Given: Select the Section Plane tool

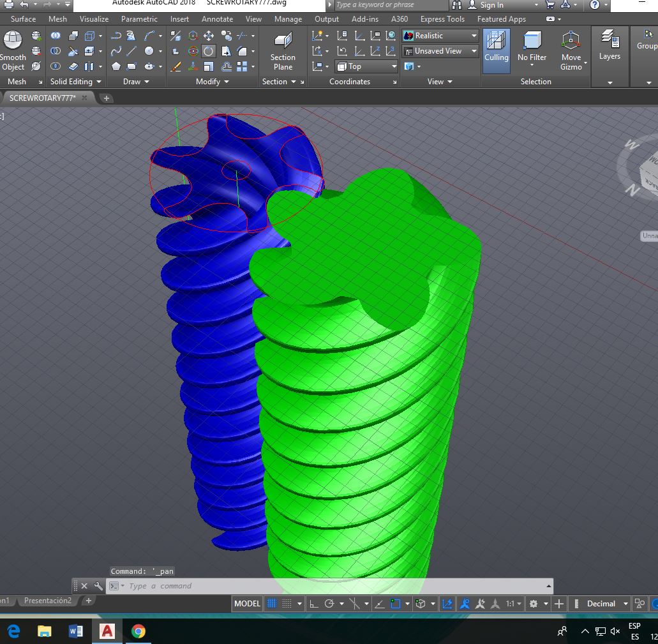Looking at the screenshot, I should pyautogui.click(x=283, y=51).
